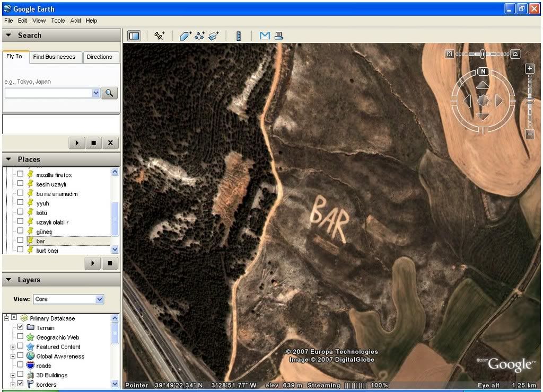Clear search results with the X button
The width and height of the screenshot is (543, 392).
coord(110,143)
